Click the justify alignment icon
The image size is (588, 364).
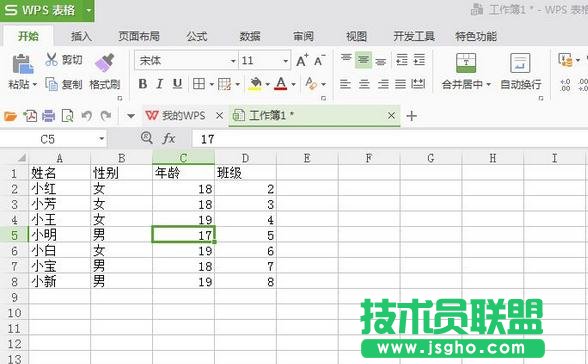tap(400, 84)
